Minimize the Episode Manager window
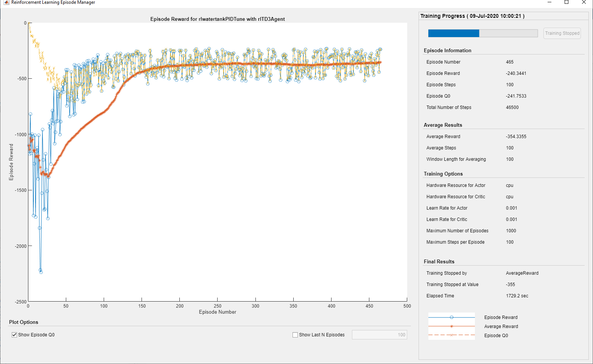The image size is (593, 364). [549, 2]
